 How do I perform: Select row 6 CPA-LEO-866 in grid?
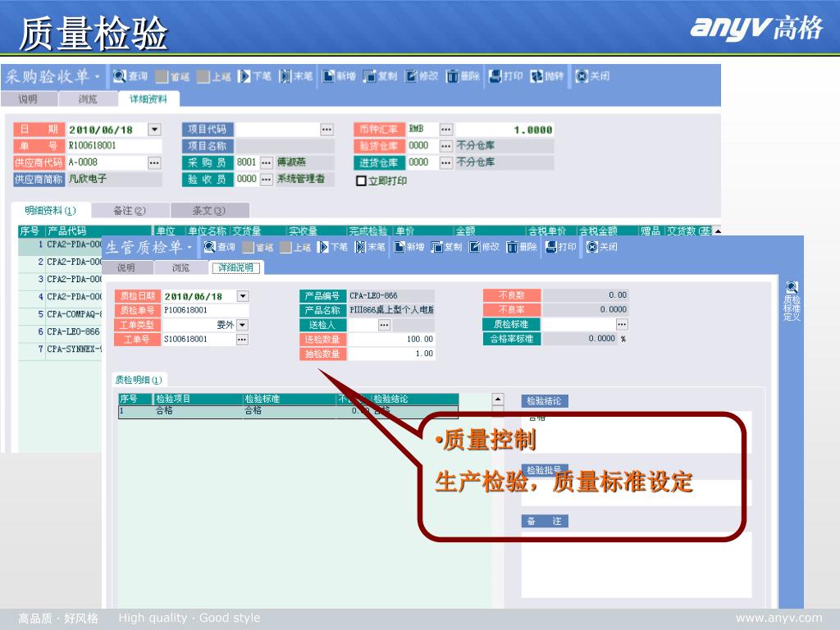(x=60, y=332)
